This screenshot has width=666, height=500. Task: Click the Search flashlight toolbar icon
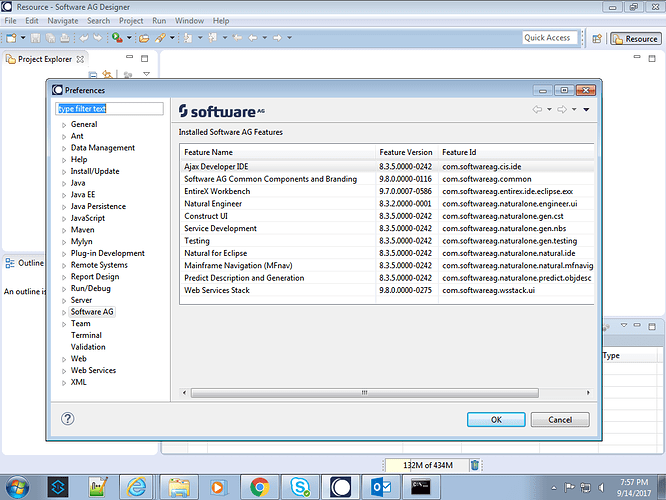[x=160, y=38]
